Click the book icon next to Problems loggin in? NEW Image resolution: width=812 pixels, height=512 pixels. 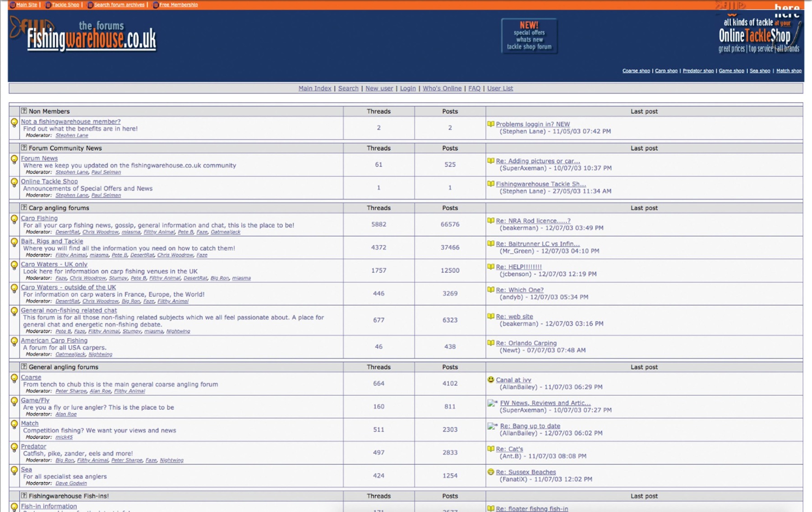[491, 124]
